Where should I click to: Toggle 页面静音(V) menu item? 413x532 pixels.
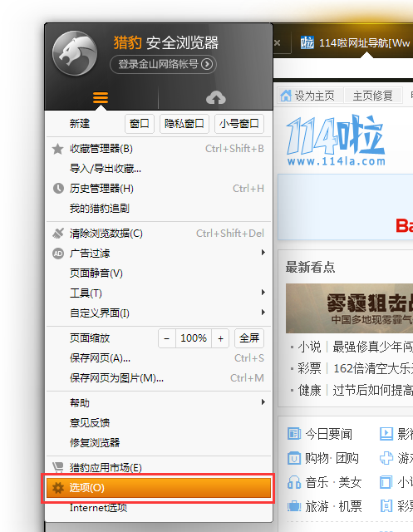click(159, 273)
